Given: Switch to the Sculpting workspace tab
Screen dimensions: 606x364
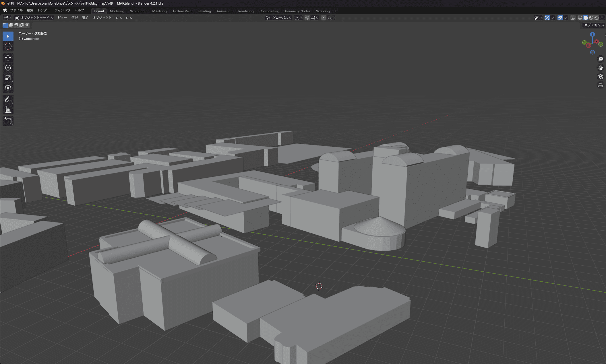Looking at the screenshot, I should pos(137,11).
